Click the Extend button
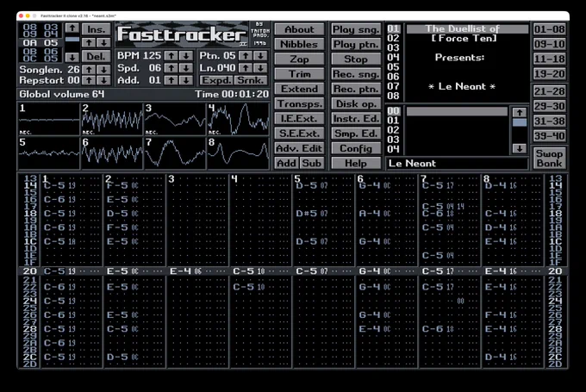Viewport: 586px width, 392px height. point(299,89)
